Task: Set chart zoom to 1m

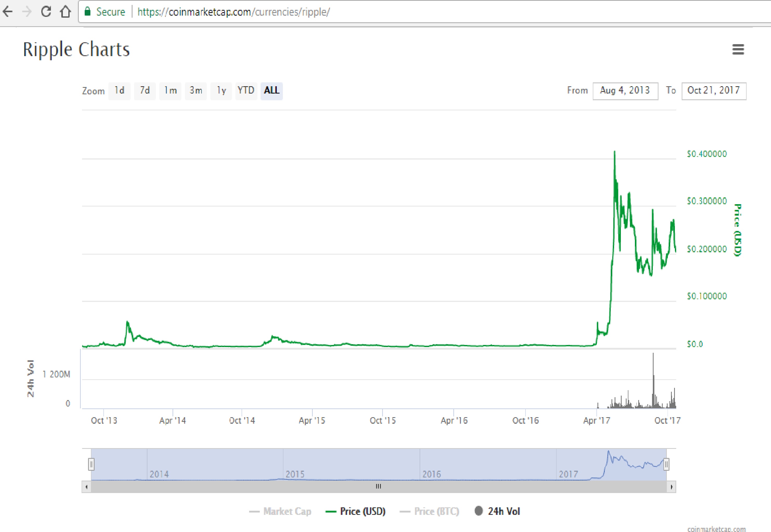Action: 170,91
